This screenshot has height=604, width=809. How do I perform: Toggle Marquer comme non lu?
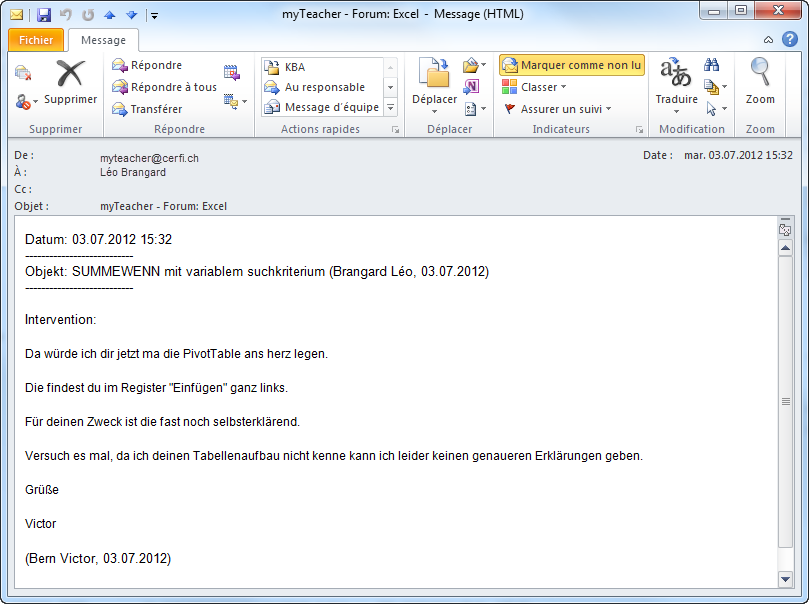click(571, 66)
